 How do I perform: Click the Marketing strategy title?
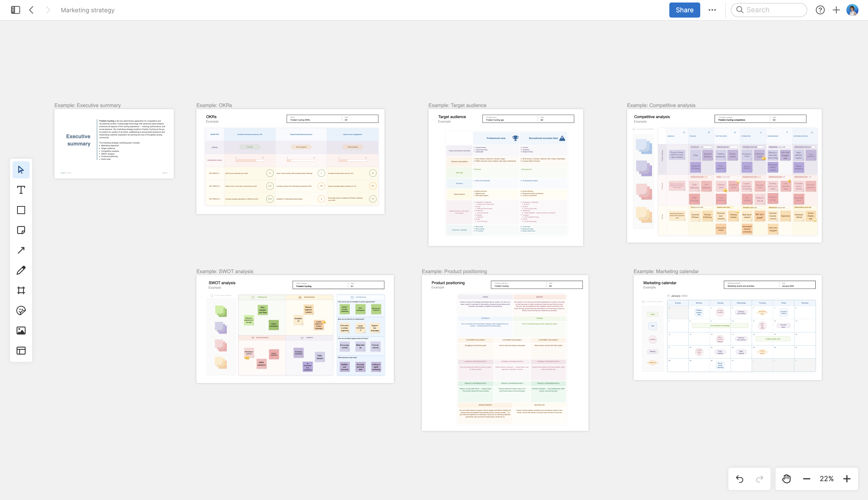pyautogui.click(x=87, y=10)
